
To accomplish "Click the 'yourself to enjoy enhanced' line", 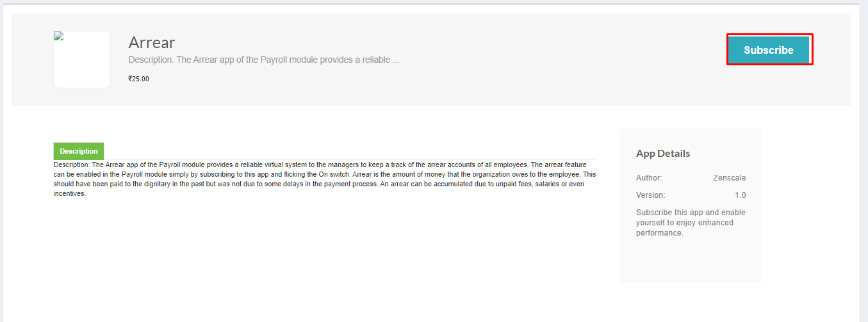I will click(685, 223).
